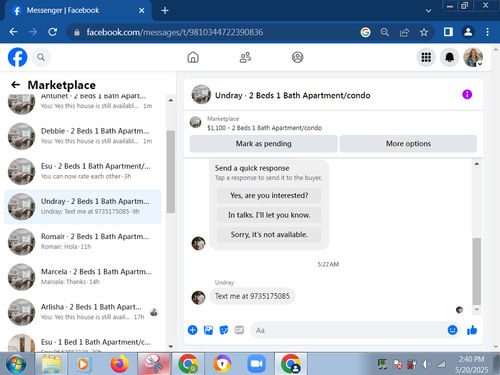Open the Facebook menu grid icon

pos(426,57)
